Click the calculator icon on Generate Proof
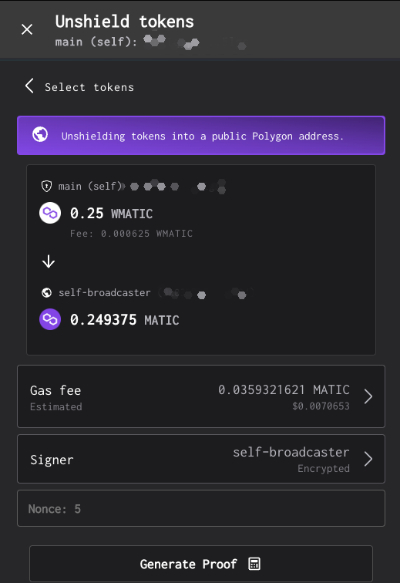The height and width of the screenshot is (583, 400). click(x=254, y=564)
